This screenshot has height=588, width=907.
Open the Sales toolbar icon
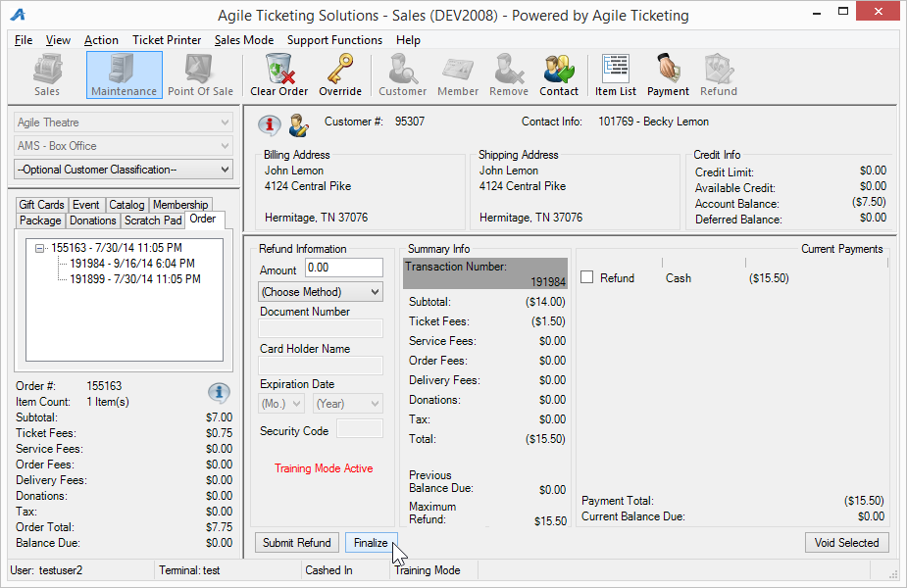tap(47, 75)
